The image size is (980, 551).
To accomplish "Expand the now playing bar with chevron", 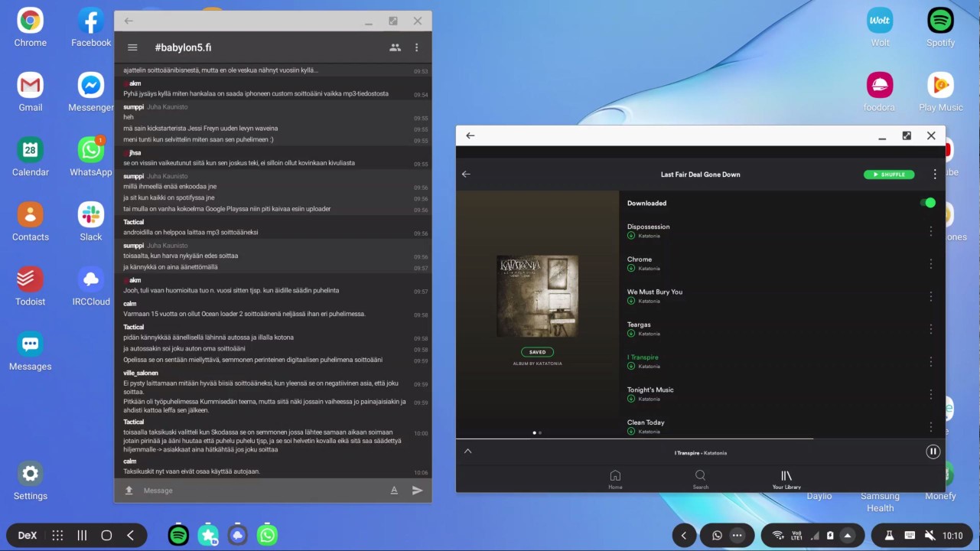I will [467, 452].
